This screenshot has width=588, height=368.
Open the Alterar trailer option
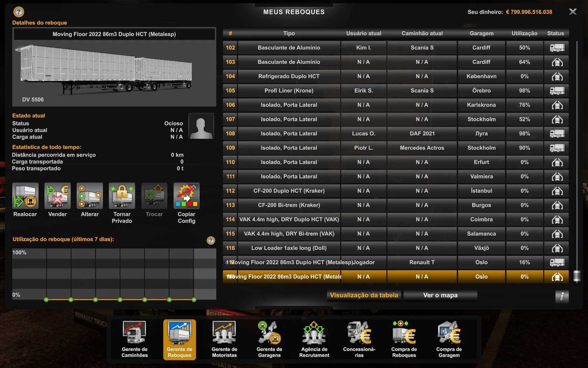pyautogui.click(x=90, y=196)
